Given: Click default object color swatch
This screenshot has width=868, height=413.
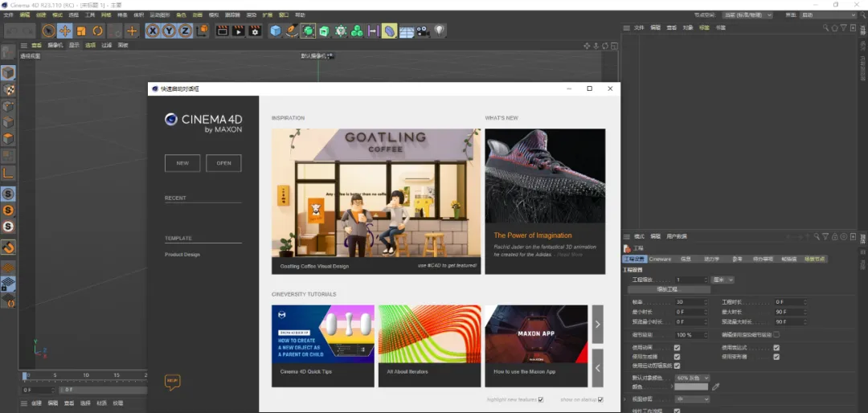Looking at the screenshot, I should click(691, 387).
